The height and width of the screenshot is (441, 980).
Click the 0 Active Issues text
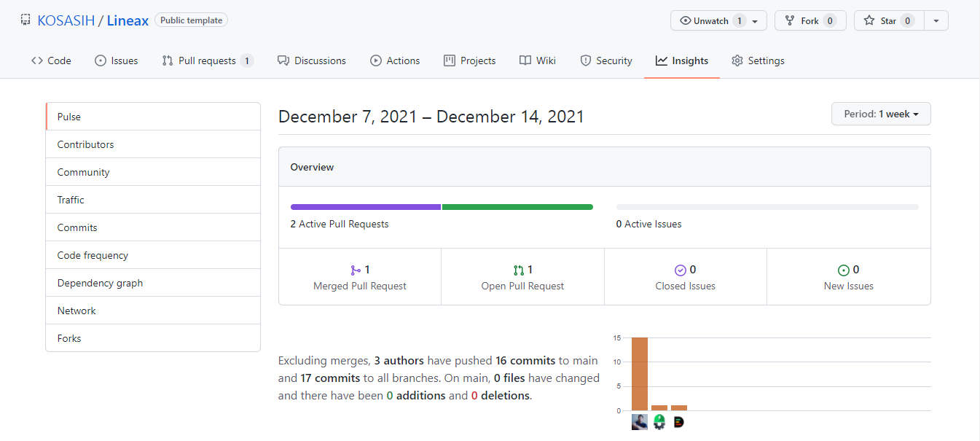(648, 224)
